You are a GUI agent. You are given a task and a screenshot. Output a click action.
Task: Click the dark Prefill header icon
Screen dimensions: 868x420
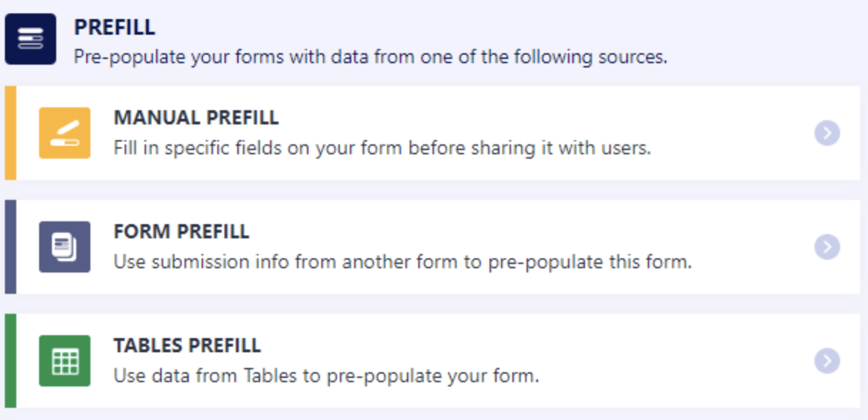click(x=30, y=39)
